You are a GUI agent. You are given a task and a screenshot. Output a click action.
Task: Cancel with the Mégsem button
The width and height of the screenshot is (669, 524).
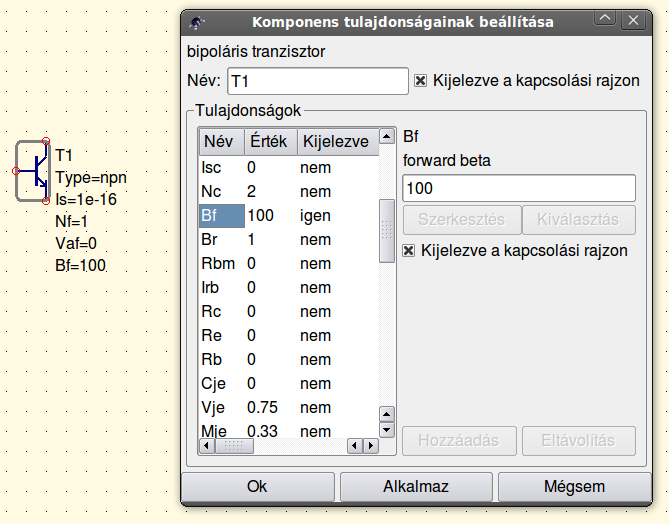574,486
